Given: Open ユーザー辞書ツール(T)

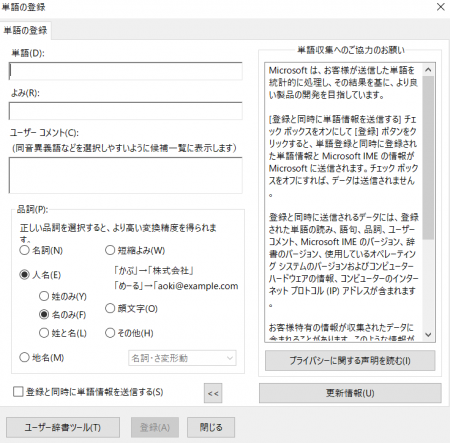Looking at the screenshot, I should (x=63, y=427).
